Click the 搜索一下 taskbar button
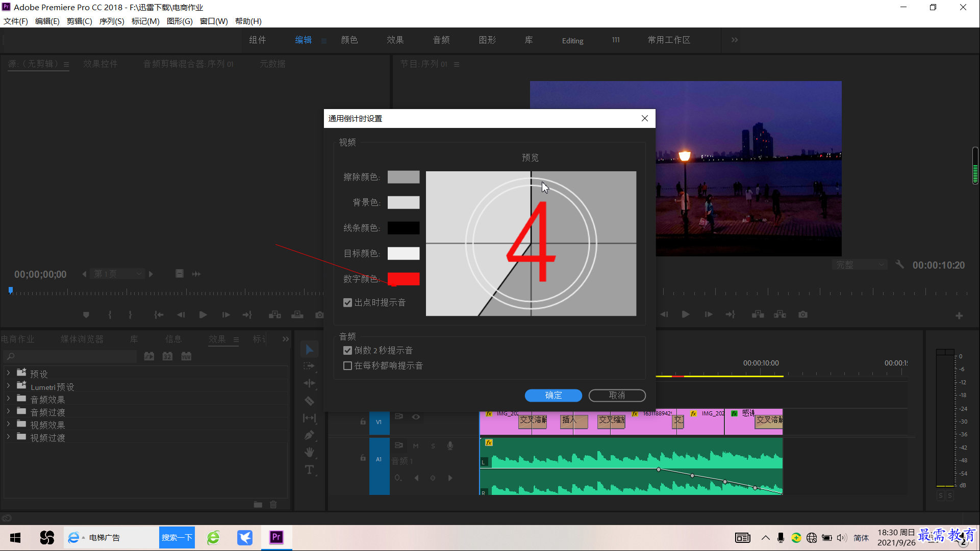 point(177,537)
